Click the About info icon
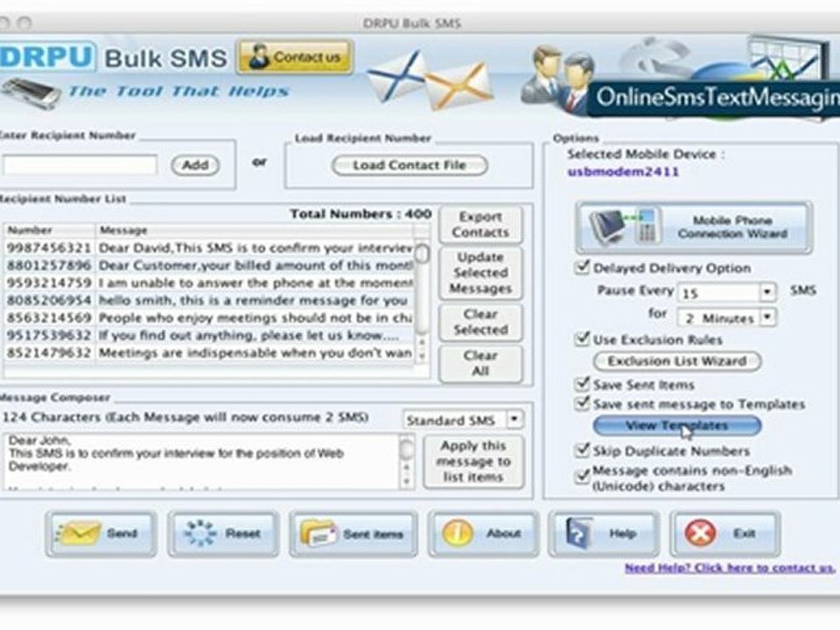 click(x=457, y=533)
